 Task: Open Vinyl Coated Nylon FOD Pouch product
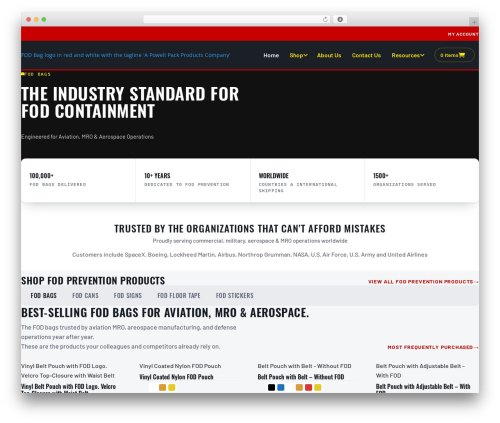tap(176, 377)
